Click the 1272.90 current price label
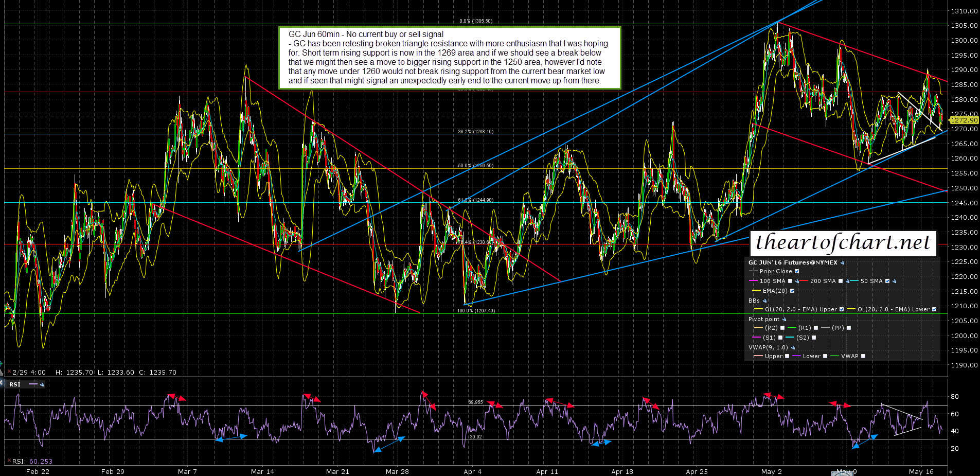This screenshot has height=476, width=980. pos(964,120)
